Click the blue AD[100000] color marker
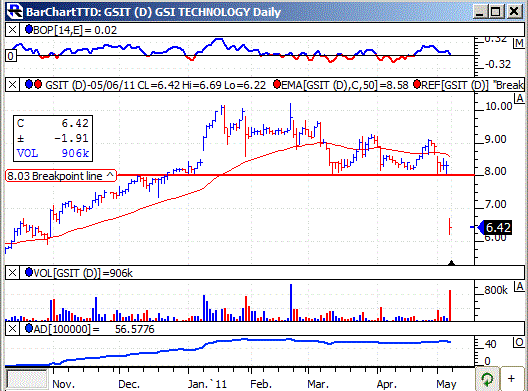This screenshot has width=528, height=391. [29, 328]
